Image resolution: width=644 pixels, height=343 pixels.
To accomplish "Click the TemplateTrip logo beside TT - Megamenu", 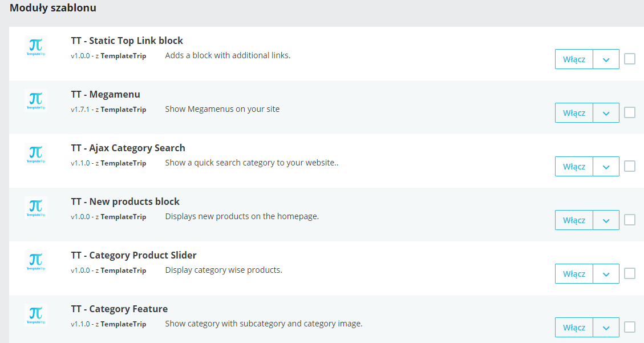I will [35, 100].
